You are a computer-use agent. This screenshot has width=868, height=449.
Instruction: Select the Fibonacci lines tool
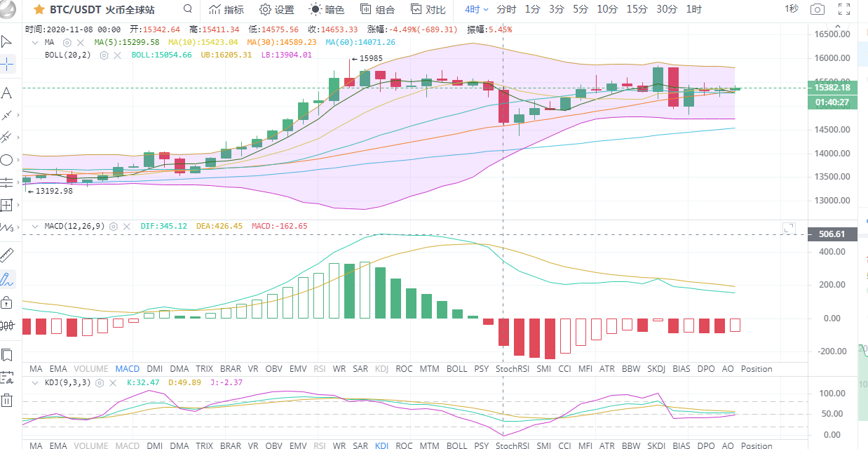point(6,182)
